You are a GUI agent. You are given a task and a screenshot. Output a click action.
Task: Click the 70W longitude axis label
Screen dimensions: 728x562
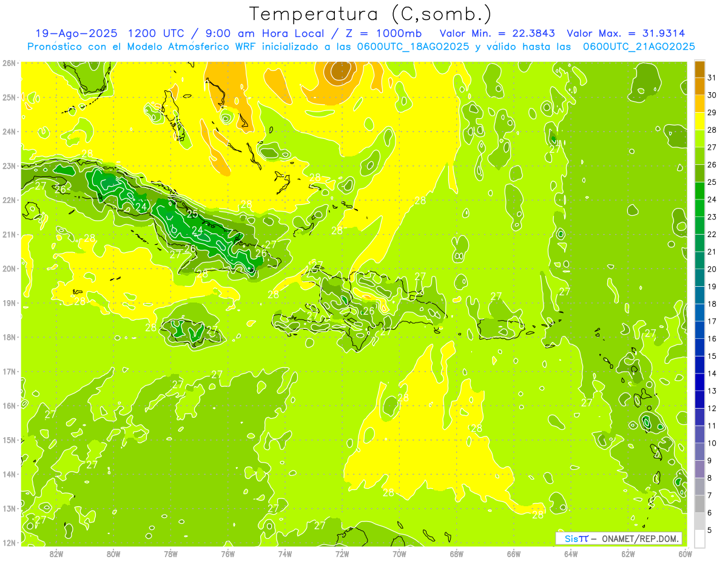[x=399, y=554]
